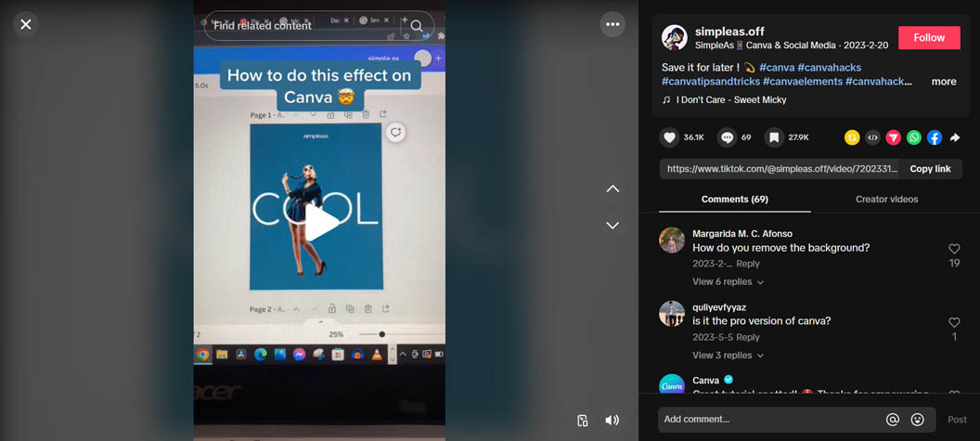Open quliyevfyyaz's profile name
Viewport: 980px width, 441px height.
click(x=718, y=307)
